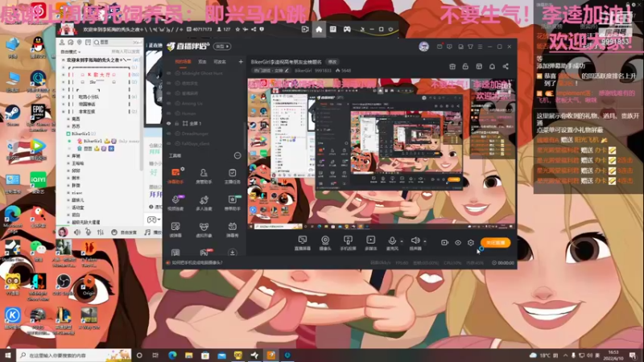Click the record video icon beside start button
The width and height of the screenshot is (644, 362).
pos(444,243)
